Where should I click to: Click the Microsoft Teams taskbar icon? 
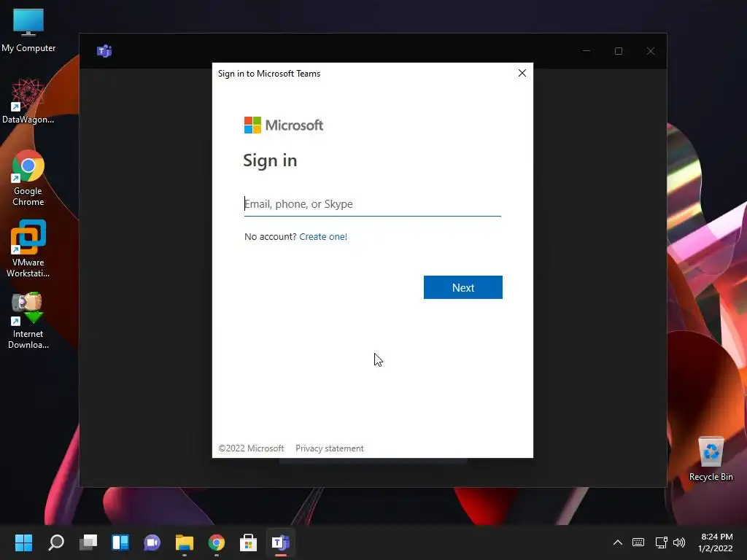pyautogui.click(x=281, y=542)
